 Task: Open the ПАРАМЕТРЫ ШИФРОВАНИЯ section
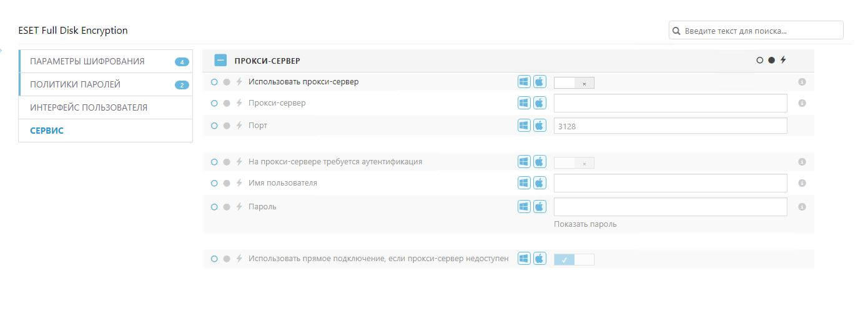[106, 61]
